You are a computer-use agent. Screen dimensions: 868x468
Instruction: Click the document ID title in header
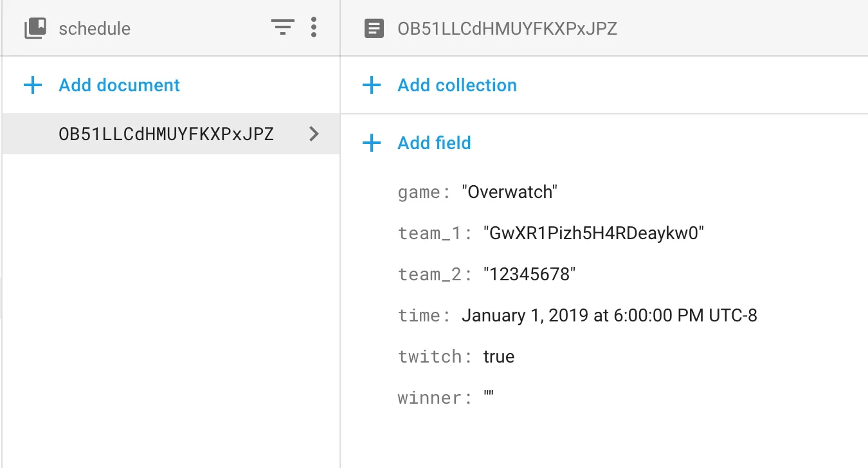coord(507,28)
